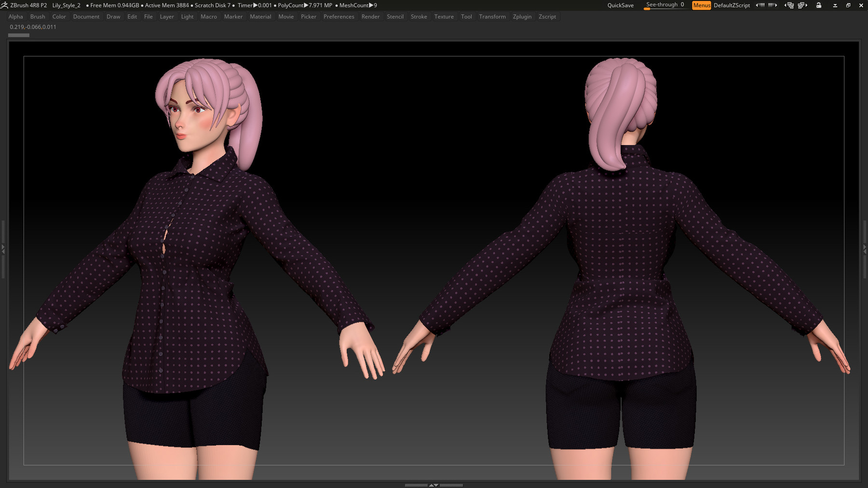Click the '0.219,-0.066,0.011' coordinate readout
This screenshot has width=868, height=488.
pos(33,27)
